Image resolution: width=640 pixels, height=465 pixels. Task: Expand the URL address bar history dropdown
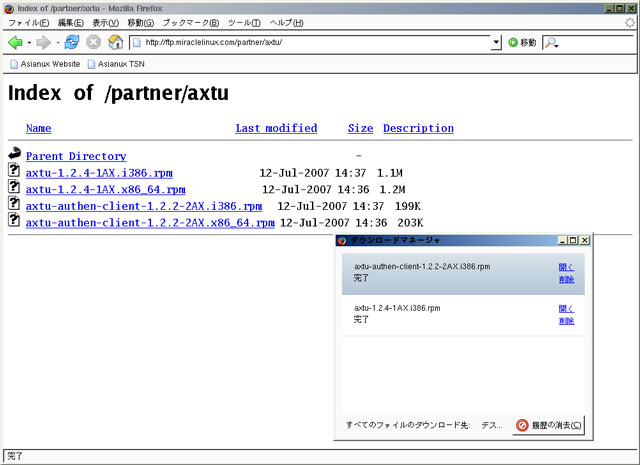point(497,42)
